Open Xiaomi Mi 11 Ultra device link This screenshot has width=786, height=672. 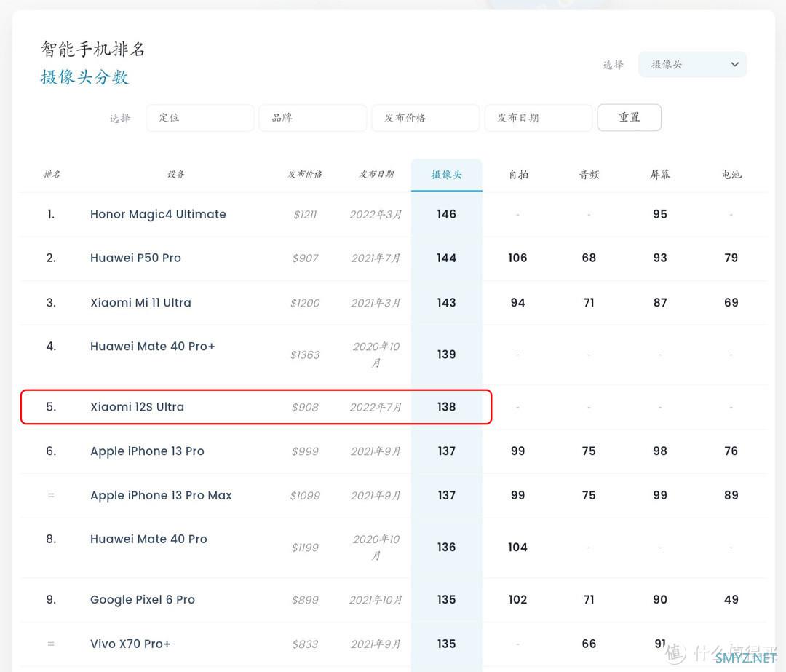pos(140,302)
